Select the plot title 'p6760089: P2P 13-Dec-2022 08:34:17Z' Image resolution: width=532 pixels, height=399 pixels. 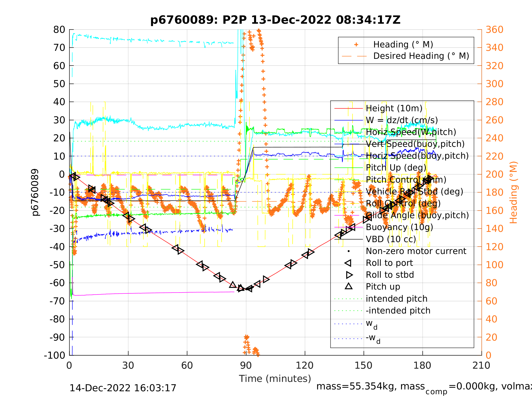click(275, 20)
